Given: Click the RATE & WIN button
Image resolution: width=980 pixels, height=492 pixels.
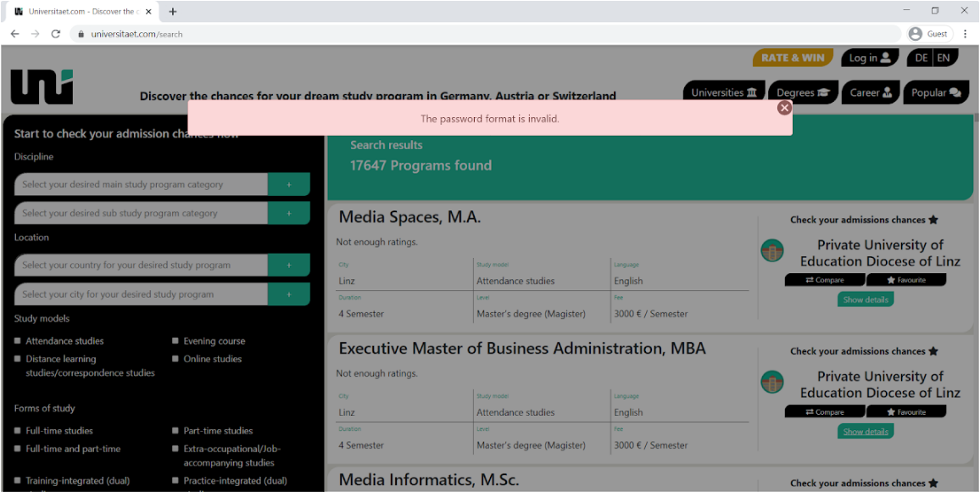Looking at the screenshot, I should point(793,58).
